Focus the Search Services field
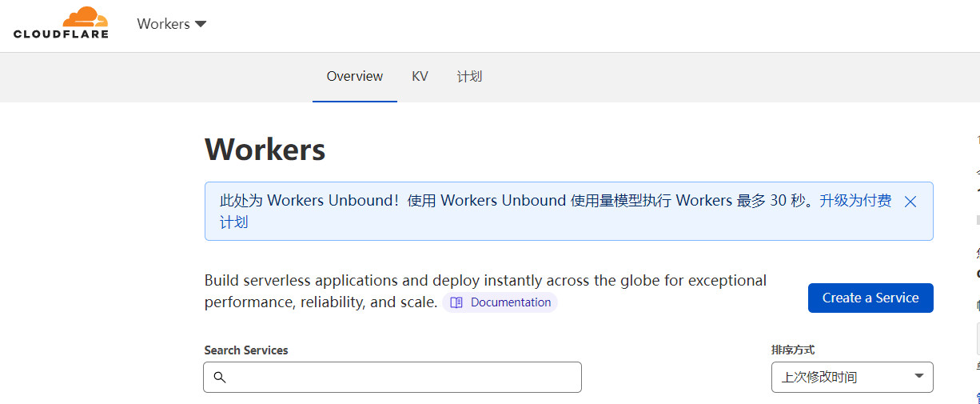980x404 pixels. tap(392, 377)
